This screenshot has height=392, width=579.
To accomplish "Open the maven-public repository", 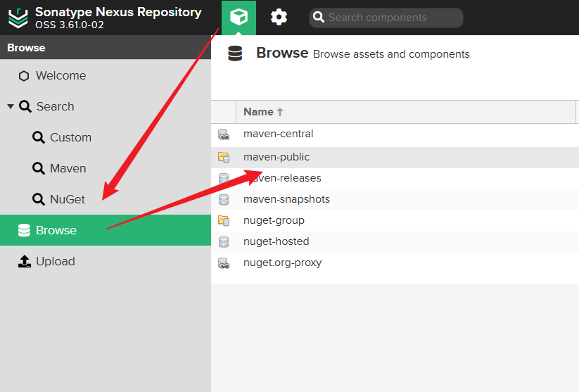I will click(x=276, y=157).
